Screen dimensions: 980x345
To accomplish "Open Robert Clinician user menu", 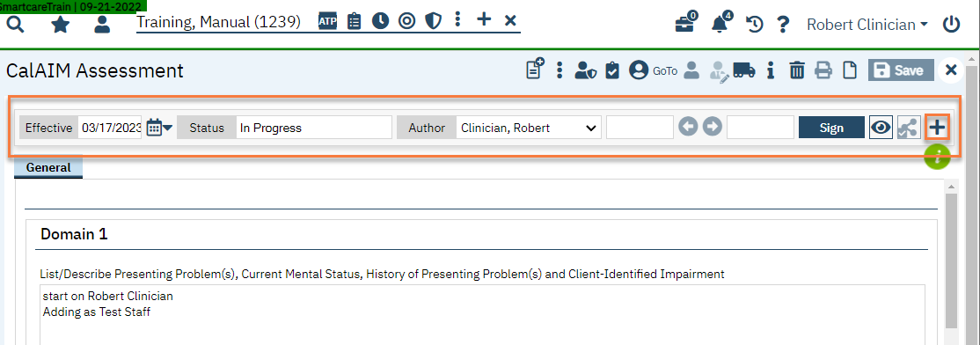I will click(867, 25).
